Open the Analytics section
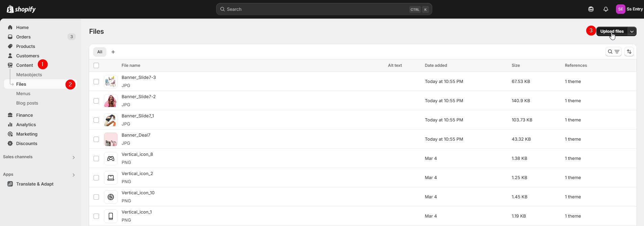644x226 pixels. 26,124
